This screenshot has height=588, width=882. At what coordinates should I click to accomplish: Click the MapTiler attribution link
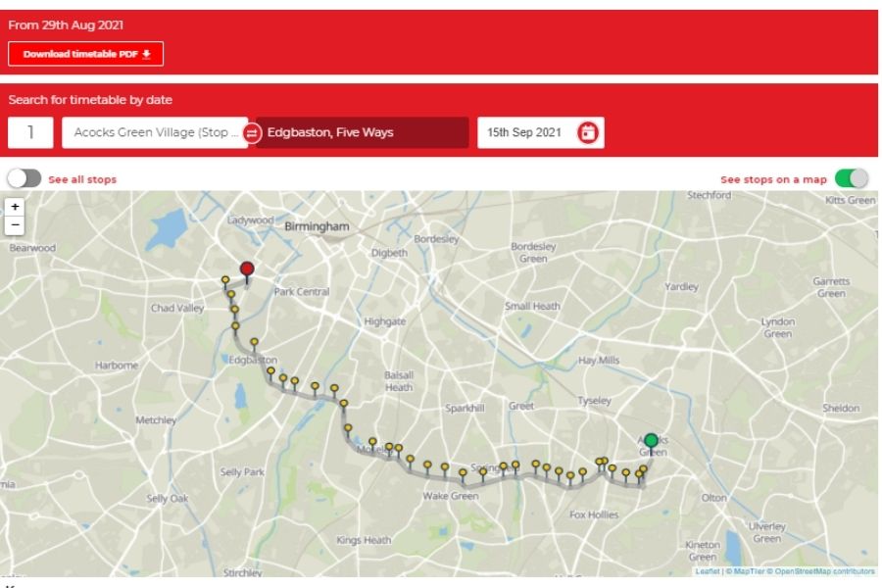coord(749,571)
